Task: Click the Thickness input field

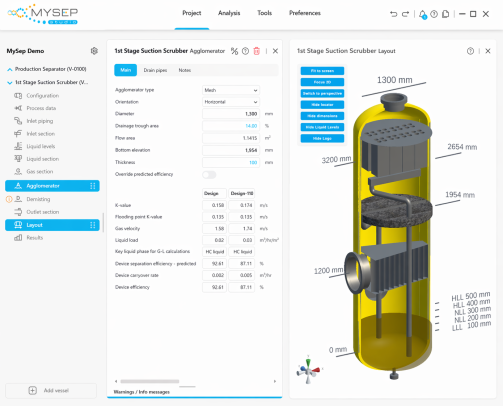Action: coord(231,163)
